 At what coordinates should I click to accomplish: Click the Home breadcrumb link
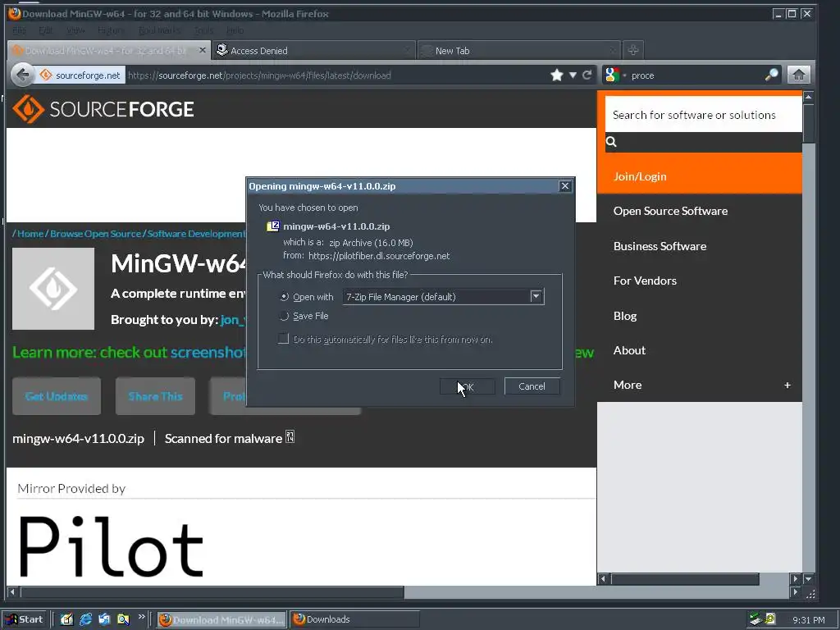click(30, 234)
